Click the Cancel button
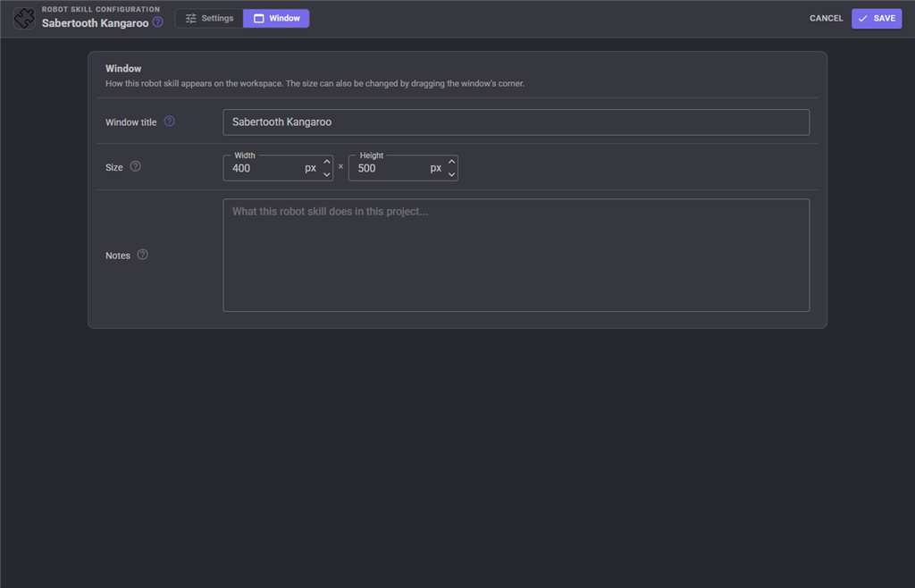The width and height of the screenshot is (915, 588). pyautogui.click(x=827, y=19)
